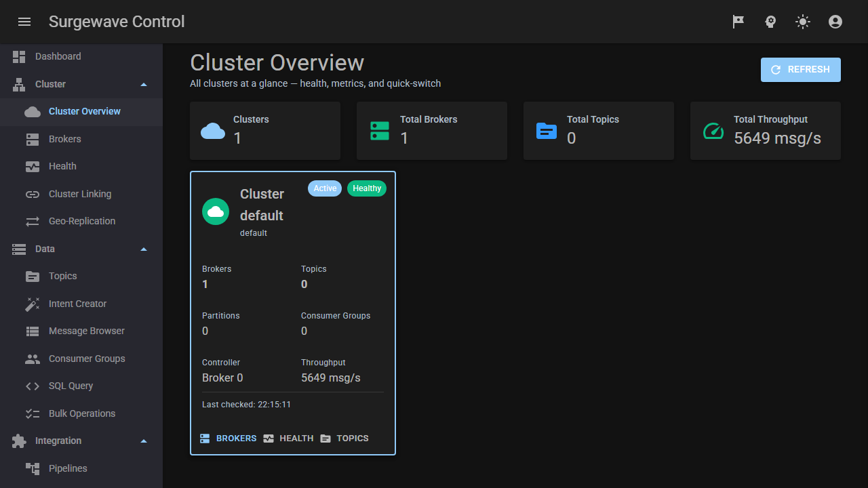The width and height of the screenshot is (868, 488).
Task: Toggle light/dark theme sun icon
Action: (803, 22)
